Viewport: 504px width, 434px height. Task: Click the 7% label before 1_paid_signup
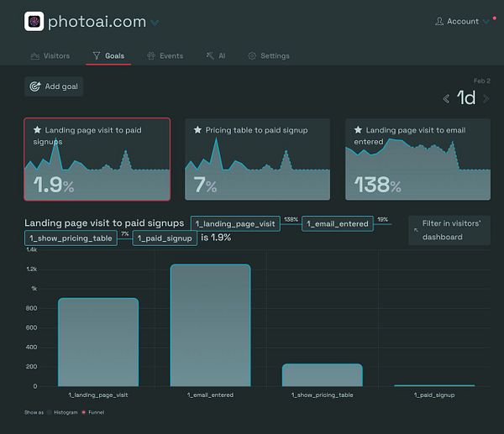click(125, 234)
